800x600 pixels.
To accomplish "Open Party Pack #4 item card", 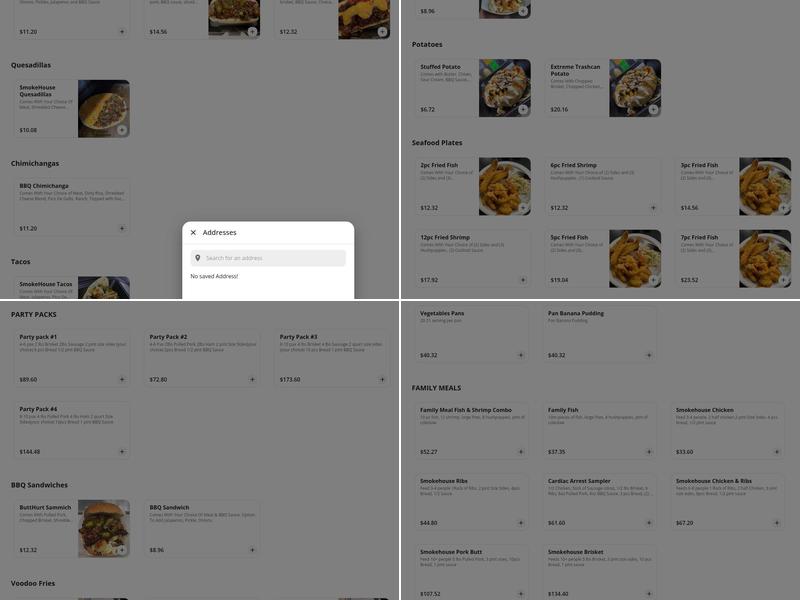I will (x=71, y=431).
